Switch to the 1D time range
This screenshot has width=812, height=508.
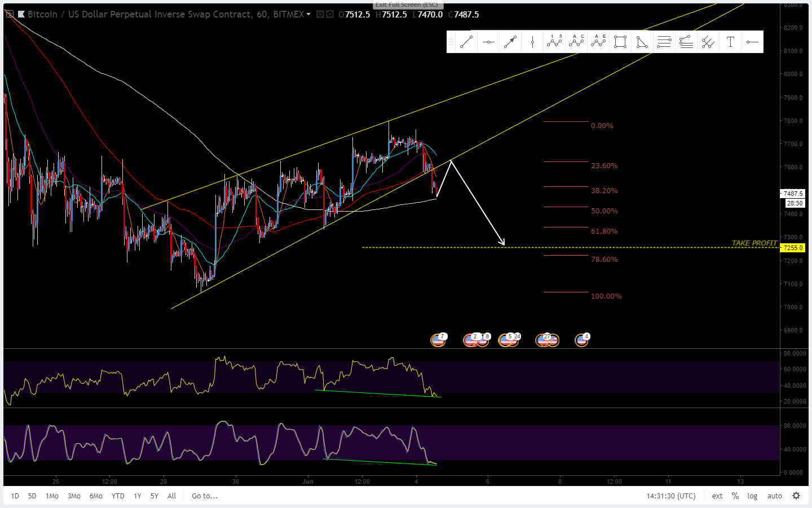[x=15, y=496]
